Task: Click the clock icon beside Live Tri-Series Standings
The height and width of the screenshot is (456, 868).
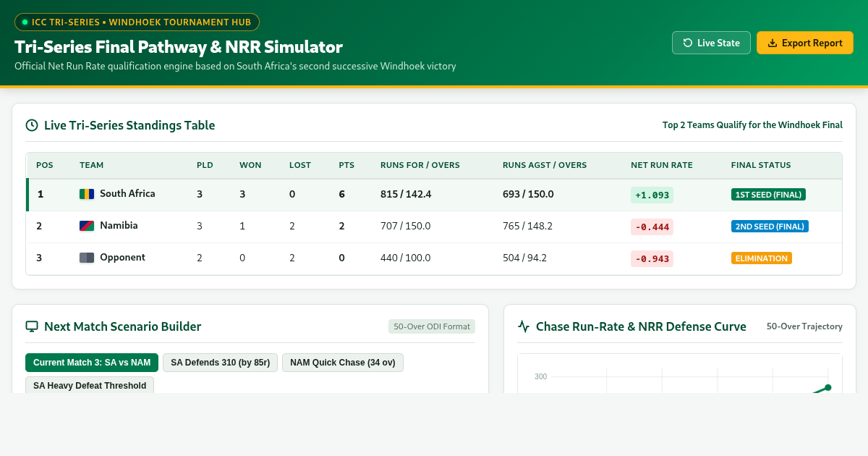Action: click(x=32, y=125)
